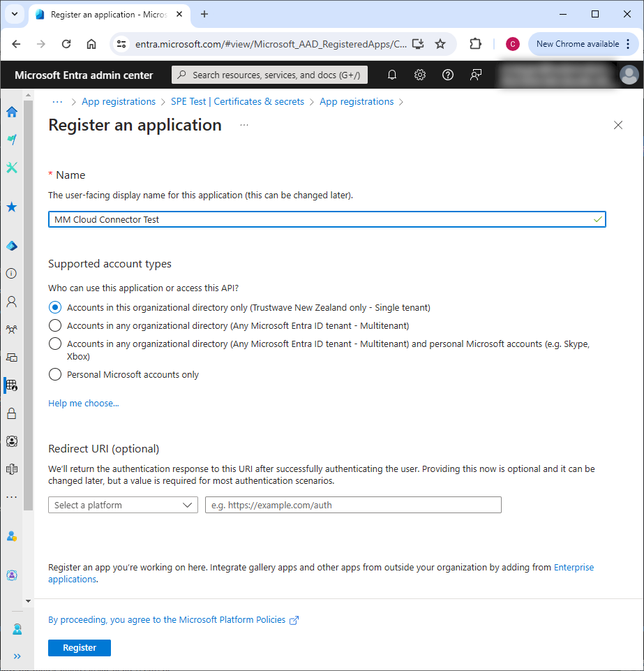Click the Redirect URI input field

[353, 505]
